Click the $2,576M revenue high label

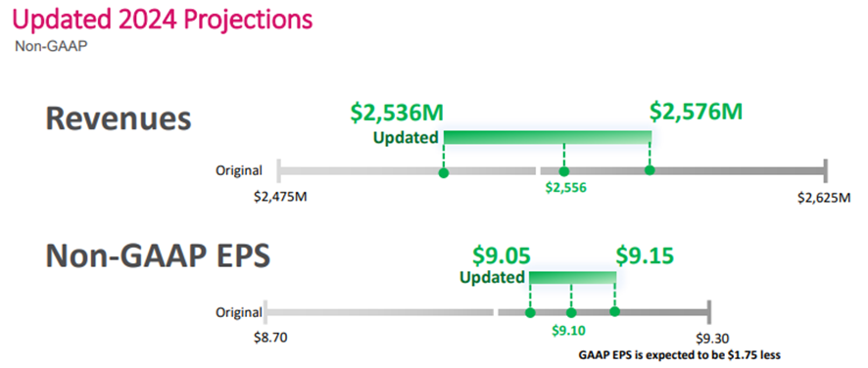click(696, 112)
